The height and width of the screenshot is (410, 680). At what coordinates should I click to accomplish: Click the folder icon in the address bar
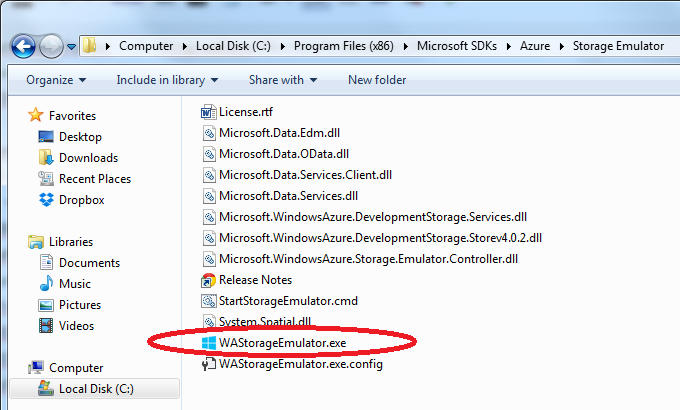90,46
